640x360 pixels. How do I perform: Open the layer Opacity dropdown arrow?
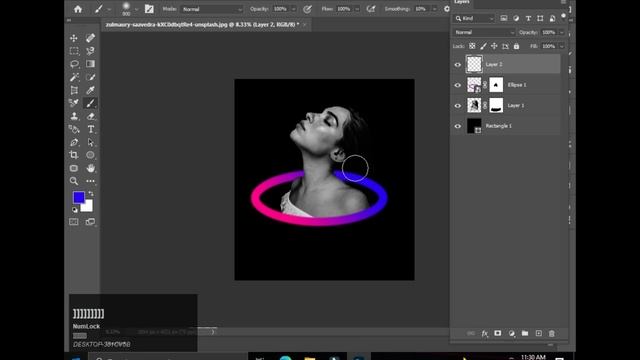(x=562, y=32)
